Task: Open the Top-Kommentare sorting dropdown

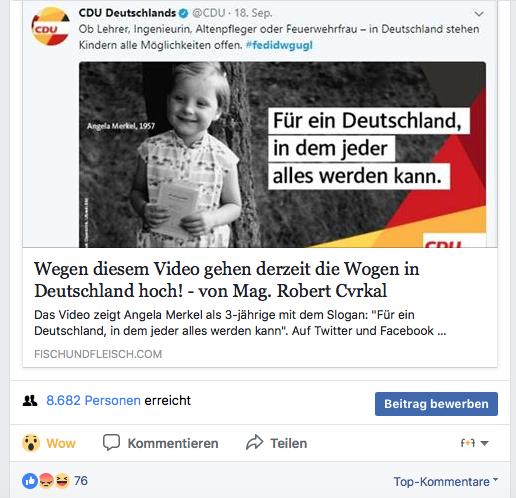Action: click(446, 482)
